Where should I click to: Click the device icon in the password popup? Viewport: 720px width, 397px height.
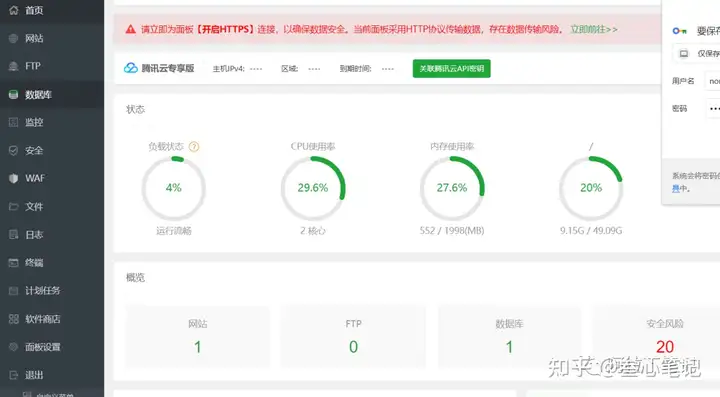coord(684,54)
